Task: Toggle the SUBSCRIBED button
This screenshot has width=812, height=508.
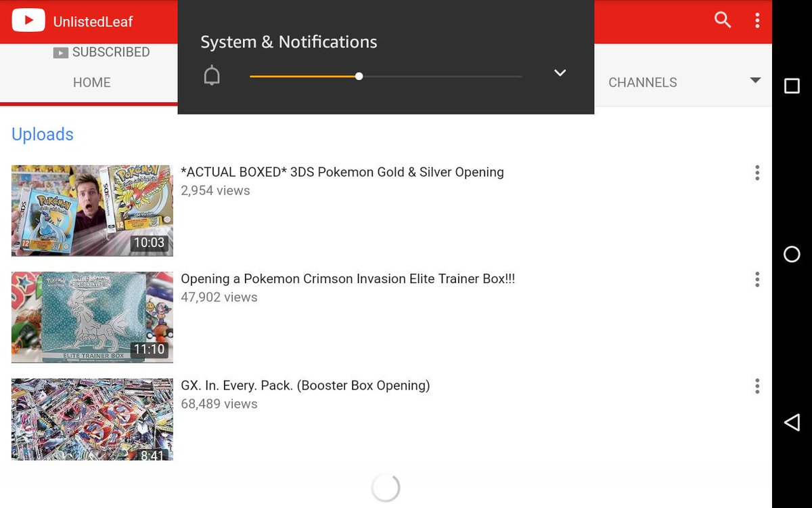Action: coord(101,52)
